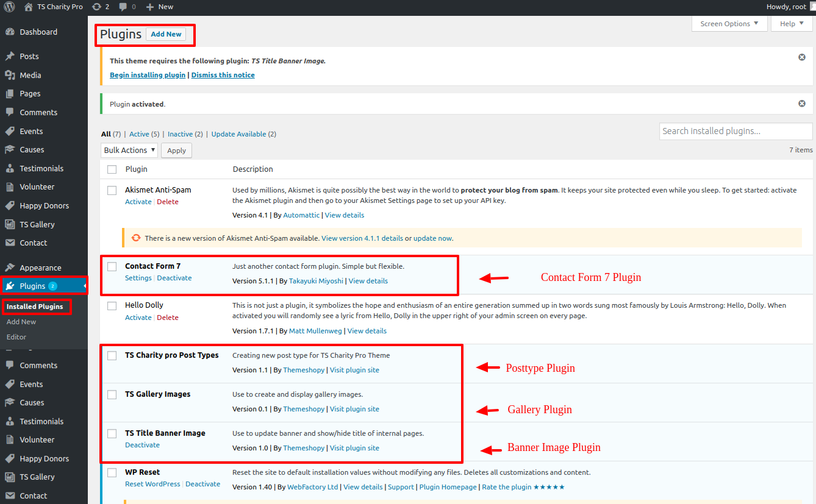This screenshot has height=504, width=816.
Task: Toggle the select-all checkbox in table header
Action: [112, 169]
